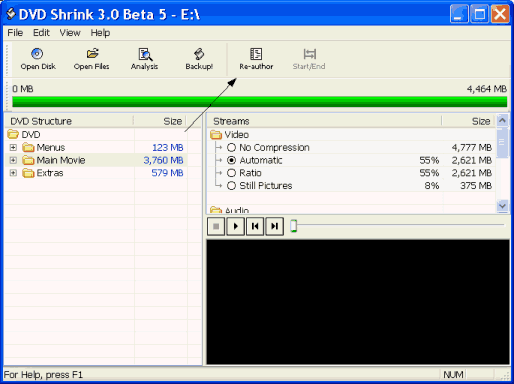Image resolution: width=514 pixels, height=384 pixels.
Task: Expand the Menus tree node
Action: (x=13, y=147)
